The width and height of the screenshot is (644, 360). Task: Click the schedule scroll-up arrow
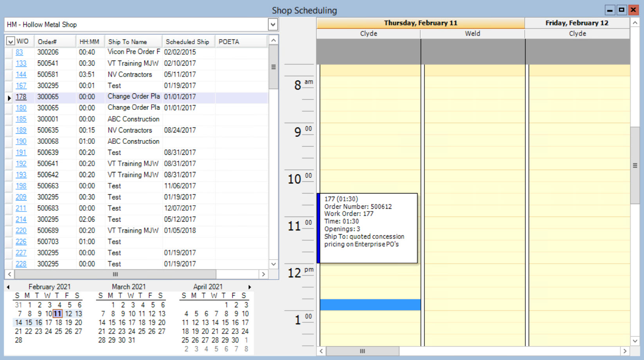click(635, 23)
